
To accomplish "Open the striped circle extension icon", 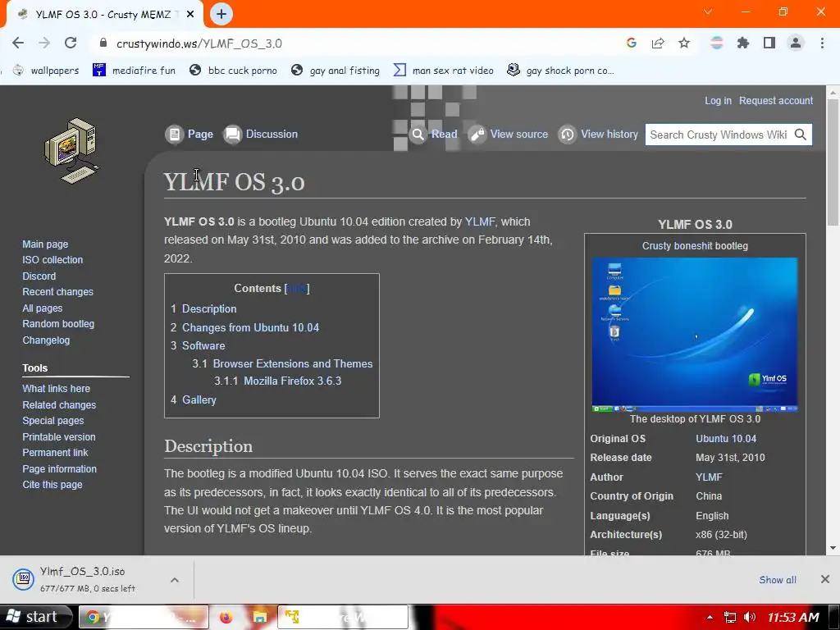I will tap(717, 43).
